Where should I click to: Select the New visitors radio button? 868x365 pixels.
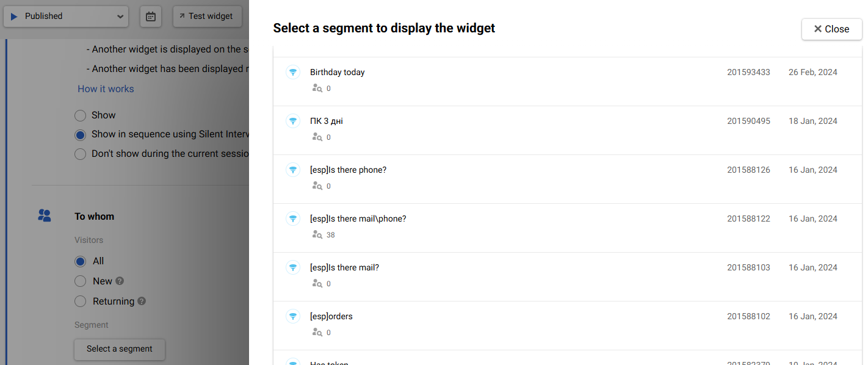pos(80,281)
